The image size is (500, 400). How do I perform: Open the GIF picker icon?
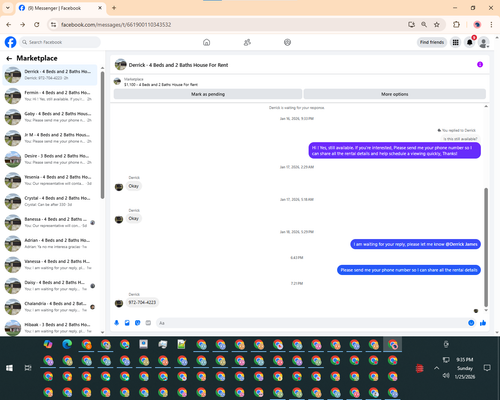[x=148, y=323]
